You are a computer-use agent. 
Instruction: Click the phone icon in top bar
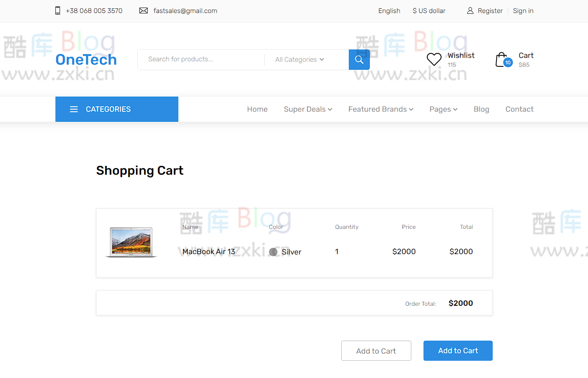point(58,11)
